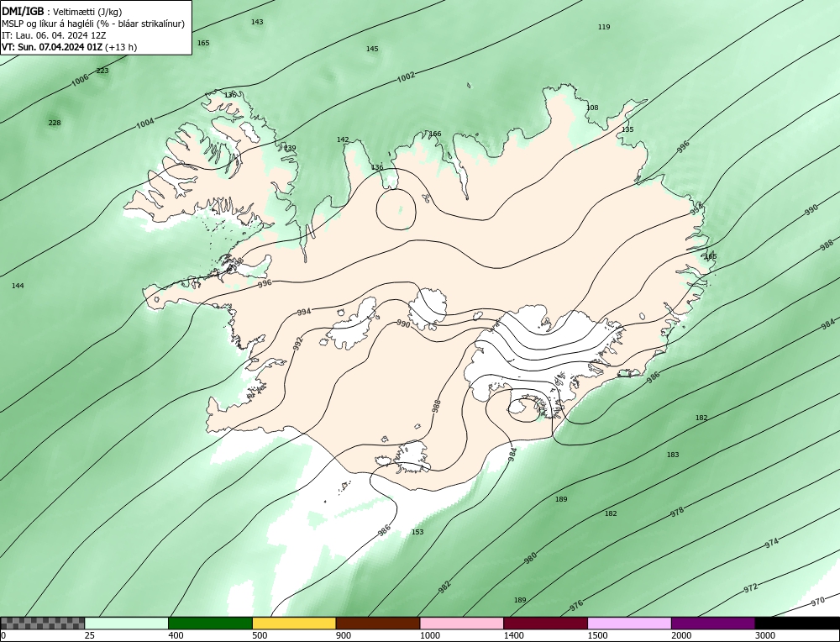Click the CAPE value '119'
The height and width of the screenshot is (642, 840).
coord(604,27)
